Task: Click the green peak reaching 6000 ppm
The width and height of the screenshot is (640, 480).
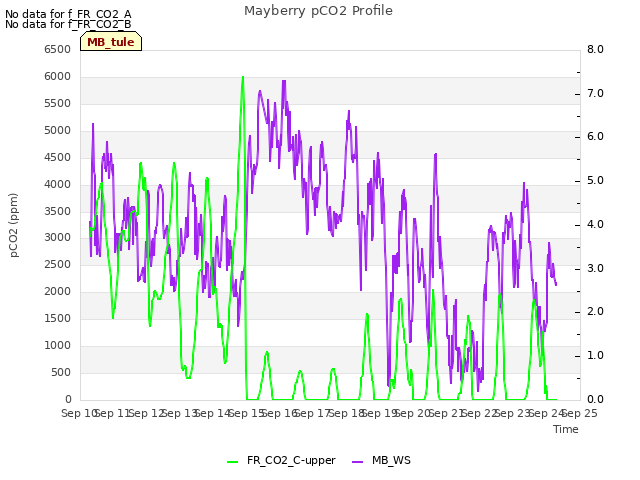Action: point(243,78)
